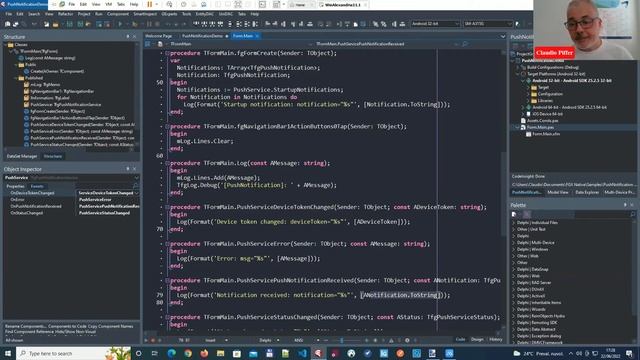Screen dimensions: 640x360
Task: Select mLog item in Structure tree
Action: tap(45, 84)
